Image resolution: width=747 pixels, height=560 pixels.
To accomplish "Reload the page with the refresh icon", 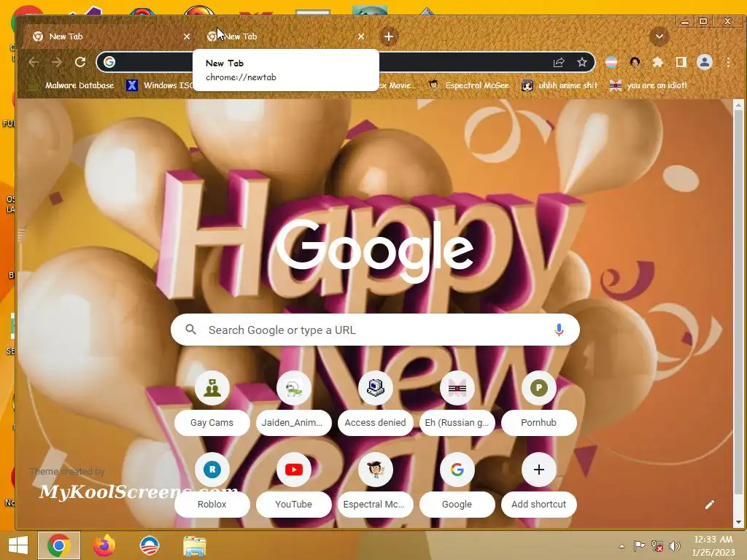I will [x=80, y=62].
